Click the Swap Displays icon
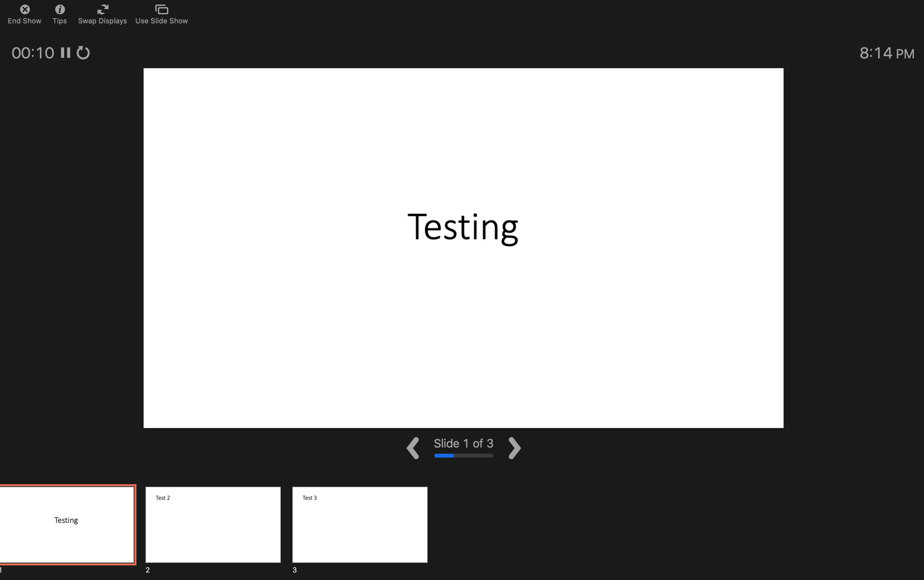This screenshot has width=924, height=580. pos(102,9)
